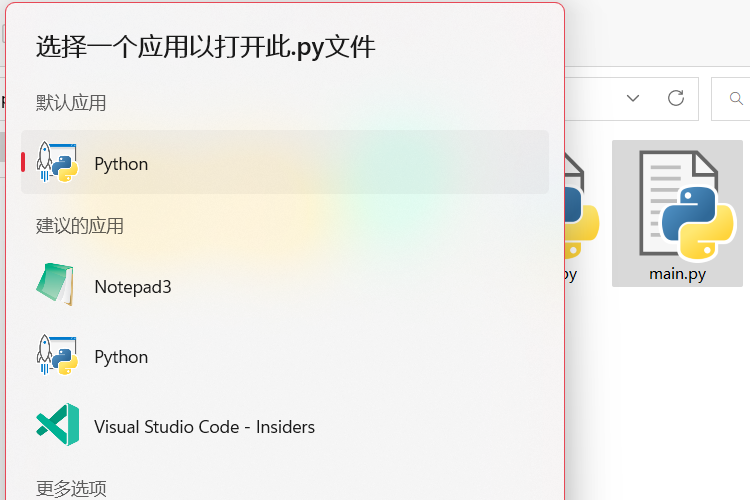The height and width of the screenshot is (500, 750).
Task: Click the dialog title 选择一个应用以打开此.py文件
Action: point(206,47)
